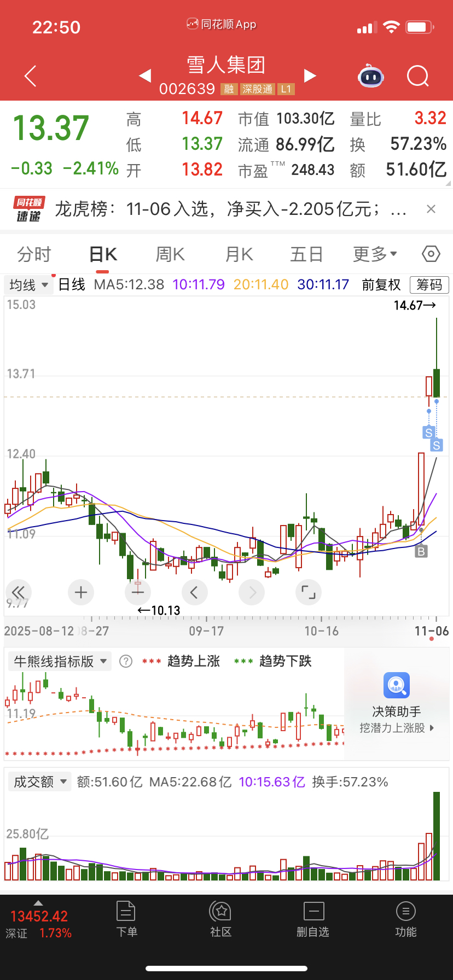
Task: Expand the chart to fullscreen
Action: (x=309, y=592)
